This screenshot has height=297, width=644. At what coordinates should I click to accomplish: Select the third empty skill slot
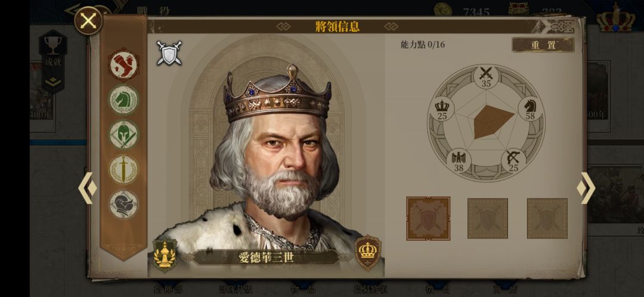(547, 218)
